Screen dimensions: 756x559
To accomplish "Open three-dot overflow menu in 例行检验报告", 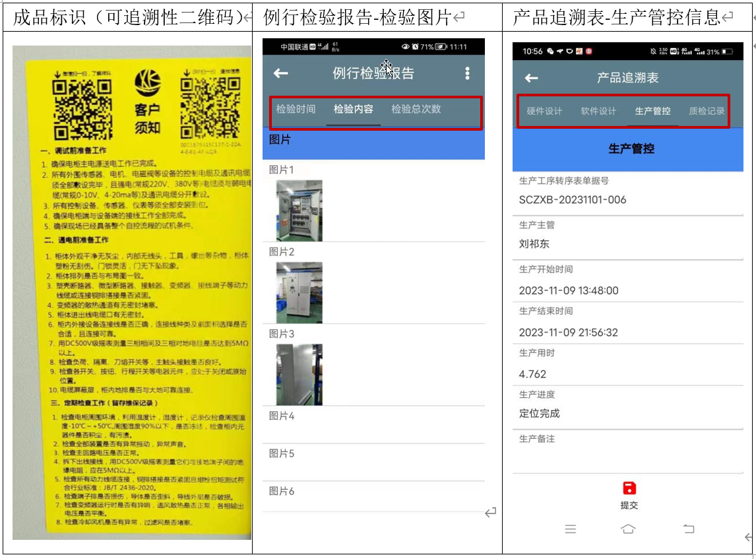I will 467,73.
